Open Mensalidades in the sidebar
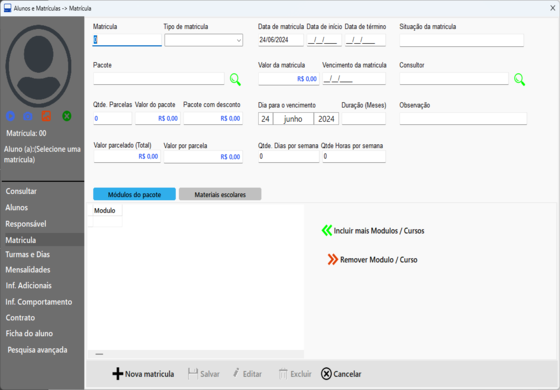Image resolution: width=560 pixels, height=390 pixels. pos(28,270)
